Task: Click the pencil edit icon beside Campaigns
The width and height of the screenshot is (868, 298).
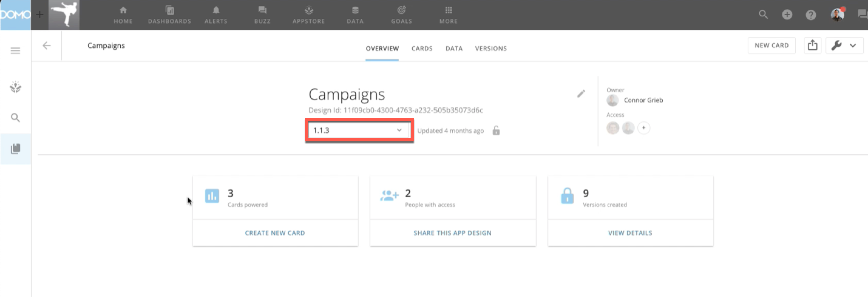Action: pyautogui.click(x=581, y=94)
